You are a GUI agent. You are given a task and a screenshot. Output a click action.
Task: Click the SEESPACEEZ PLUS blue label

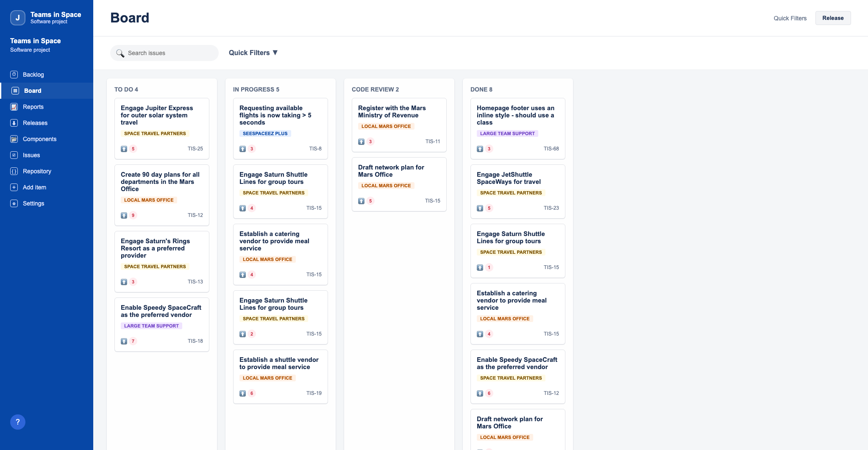click(265, 133)
